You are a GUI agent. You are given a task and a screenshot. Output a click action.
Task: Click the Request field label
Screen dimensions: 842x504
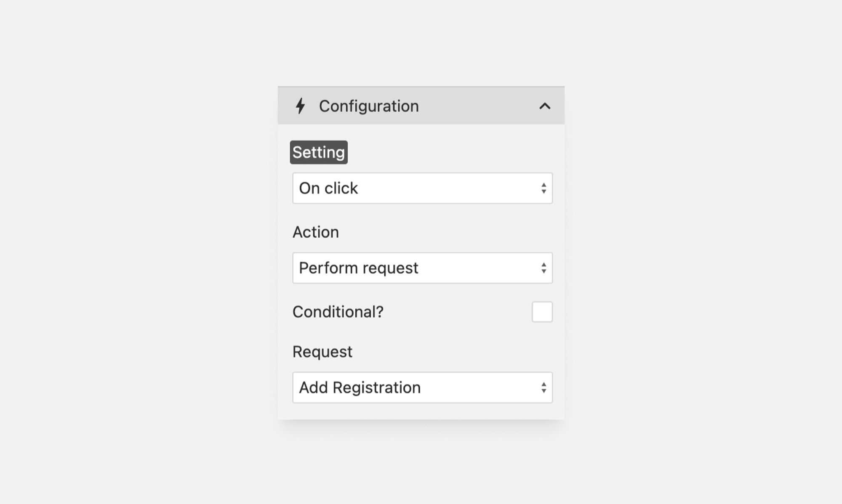pos(322,352)
